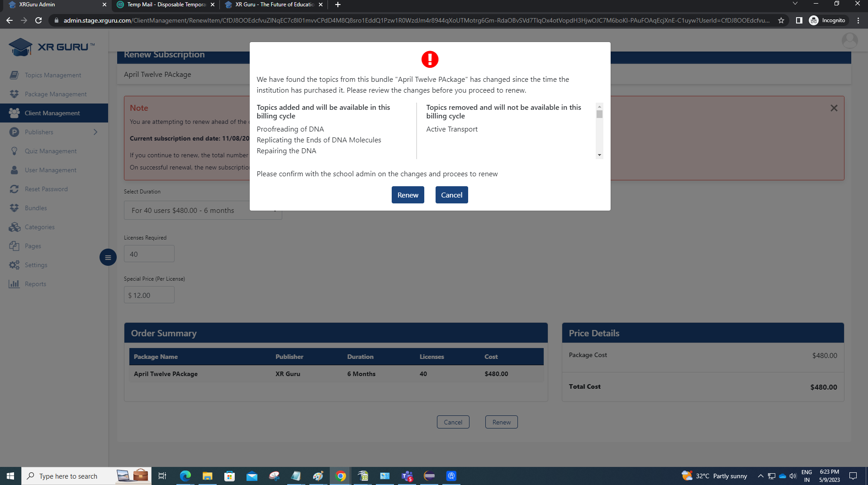Click the XR Guru logo
The height and width of the screenshot is (485, 868).
coord(52,47)
